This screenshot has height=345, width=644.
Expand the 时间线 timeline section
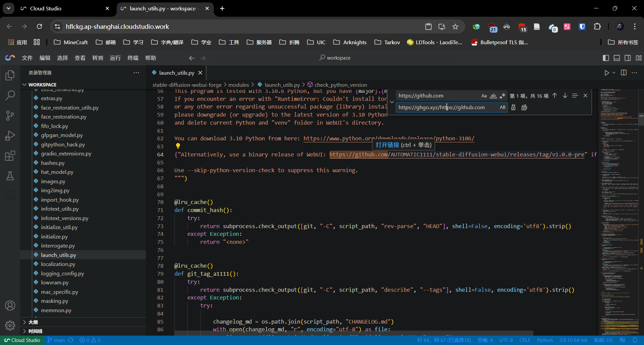pyautogui.click(x=35, y=331)
